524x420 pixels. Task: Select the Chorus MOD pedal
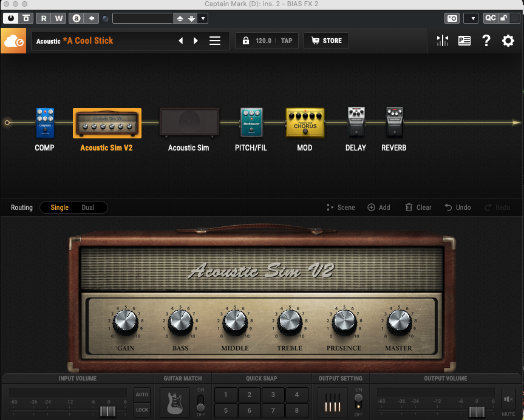click(x=305, y=123)
